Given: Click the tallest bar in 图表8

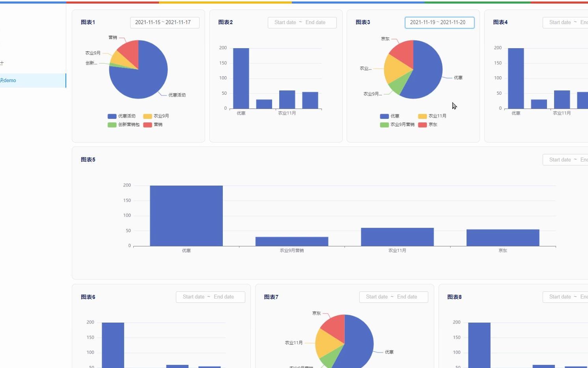Looking at the screenshot, I should click(x=479, y=345).
